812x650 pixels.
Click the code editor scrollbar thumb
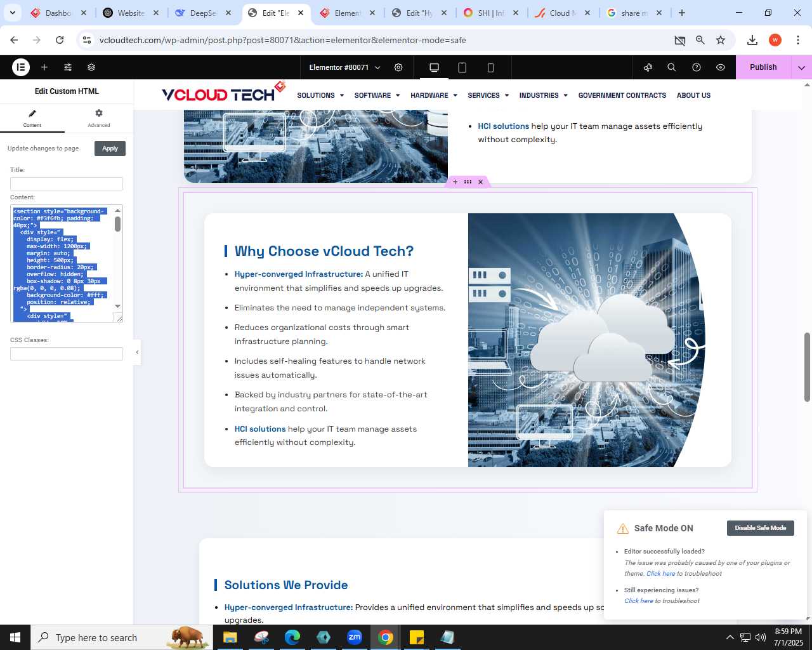pyautogui.click(x=117, y=224)
